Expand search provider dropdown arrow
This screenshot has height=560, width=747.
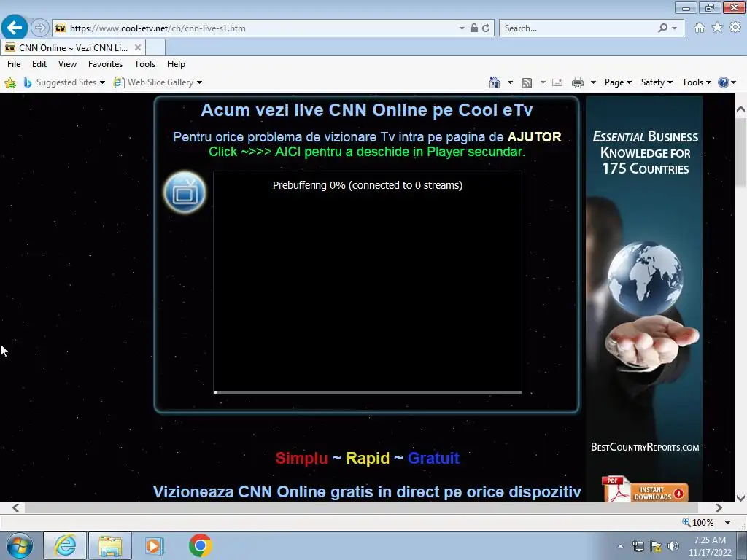coord(674,28)
